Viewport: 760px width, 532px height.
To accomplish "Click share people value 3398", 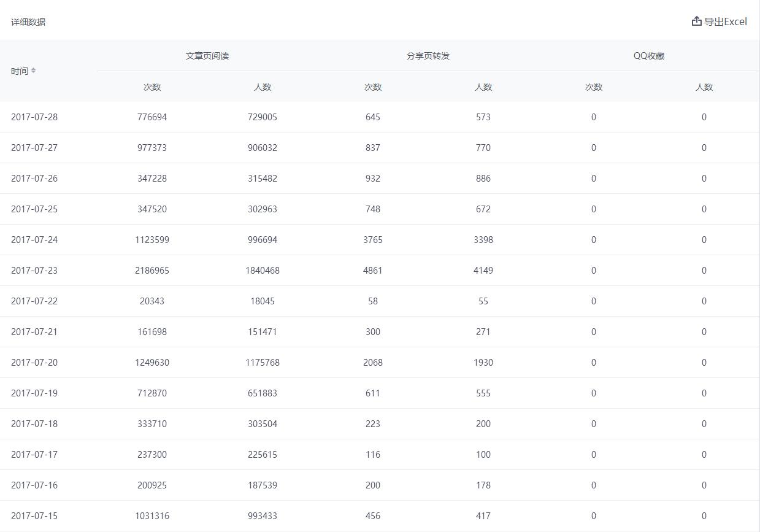I will click(483, 240).
